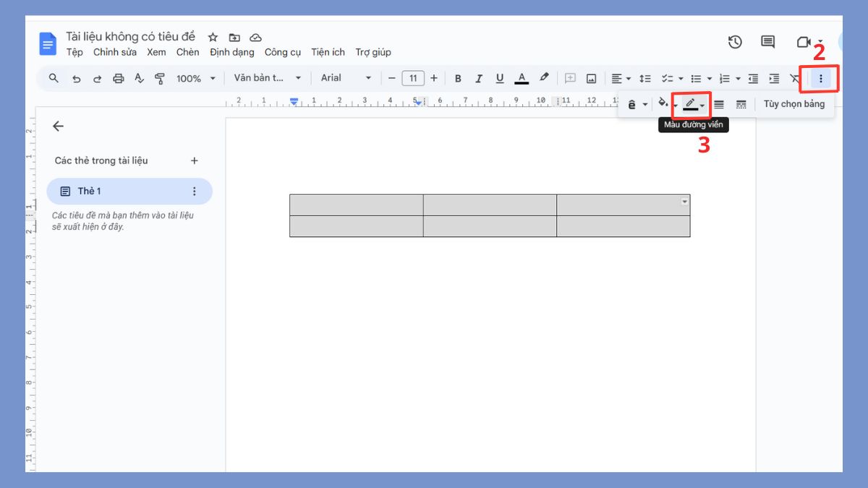This screenshot has width=868, height=488.
Task: Toggle italic text formatting
Action: click(478, 78)
